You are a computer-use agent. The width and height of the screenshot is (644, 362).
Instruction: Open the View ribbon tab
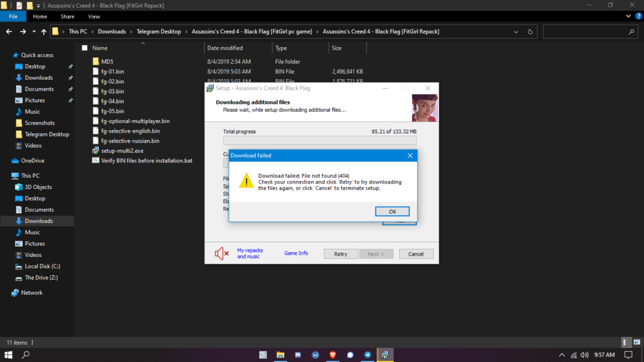pos(94,16)
